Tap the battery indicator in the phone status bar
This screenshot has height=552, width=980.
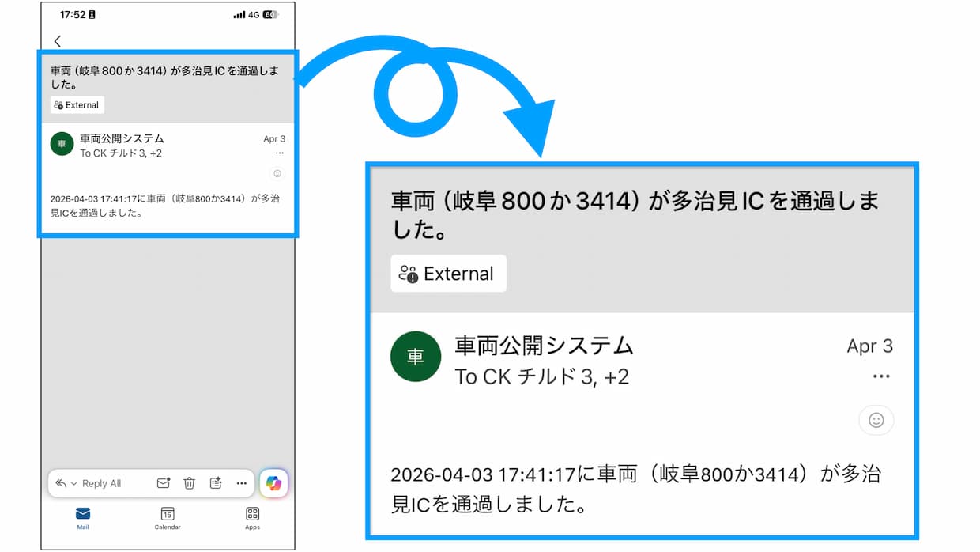click(270, 15)
